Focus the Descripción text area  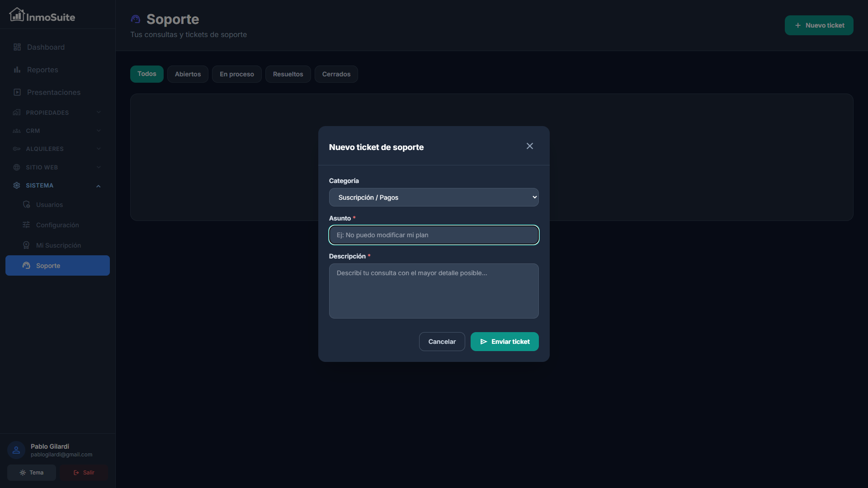pos(434,291)
